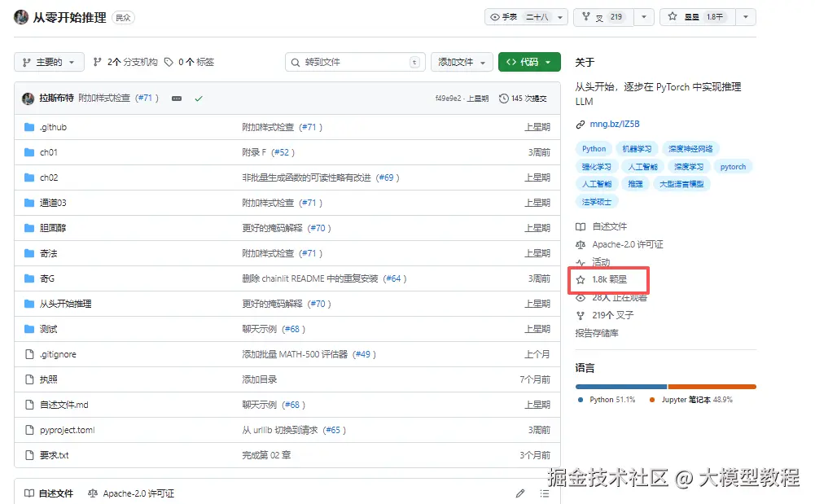
Task: Click the 从零开始推理 repository title
Action: click(70, 17)
